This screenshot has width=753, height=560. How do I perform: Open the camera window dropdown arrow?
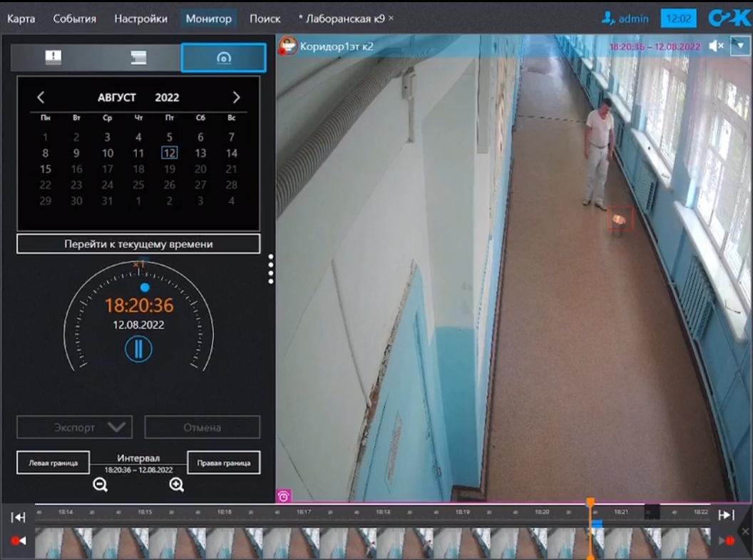[740, 46]
